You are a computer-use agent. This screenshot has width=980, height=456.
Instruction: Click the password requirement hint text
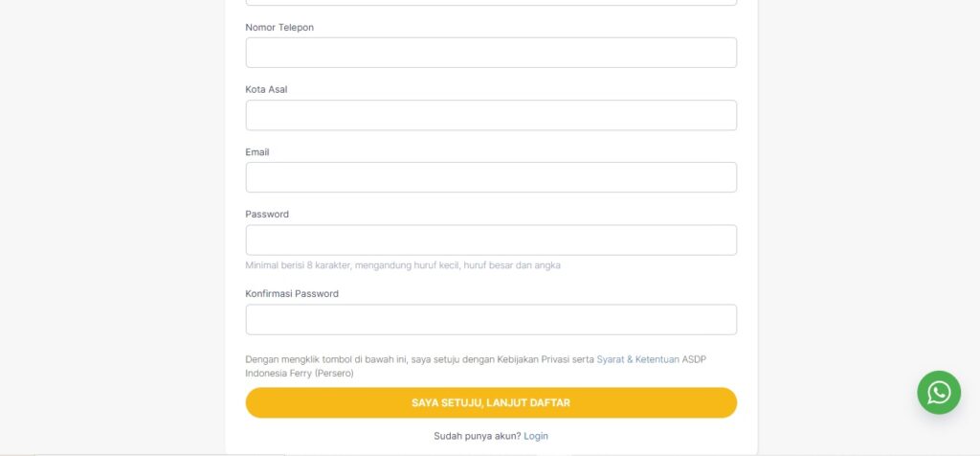[403, 265]
